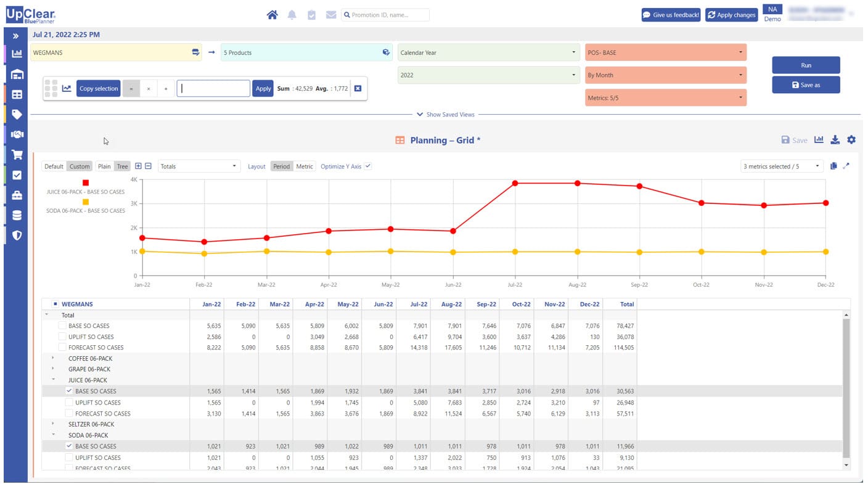Collapse all rows with minus box icon
Viewport: 868px width, 487px height.
pos(148,166)
